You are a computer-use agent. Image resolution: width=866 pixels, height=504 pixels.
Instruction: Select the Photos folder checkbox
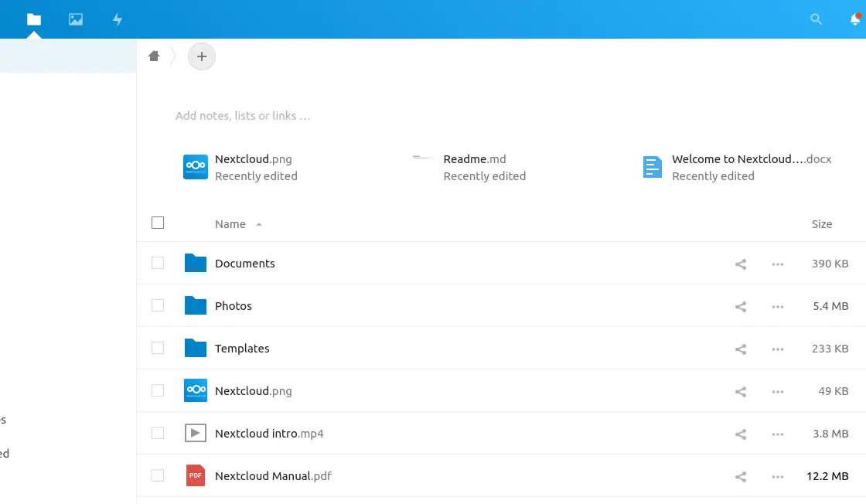158,305
